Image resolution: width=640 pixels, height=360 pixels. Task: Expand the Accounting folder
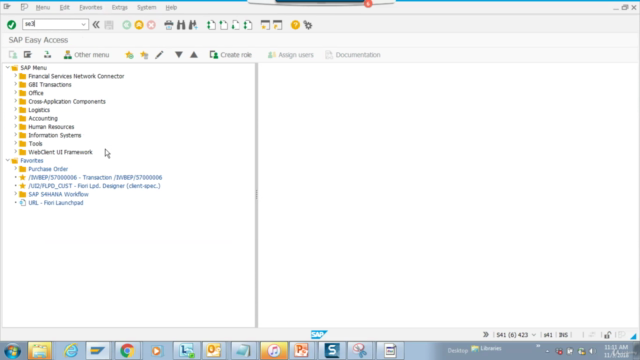pyautogui.click(x=16, y=118)
